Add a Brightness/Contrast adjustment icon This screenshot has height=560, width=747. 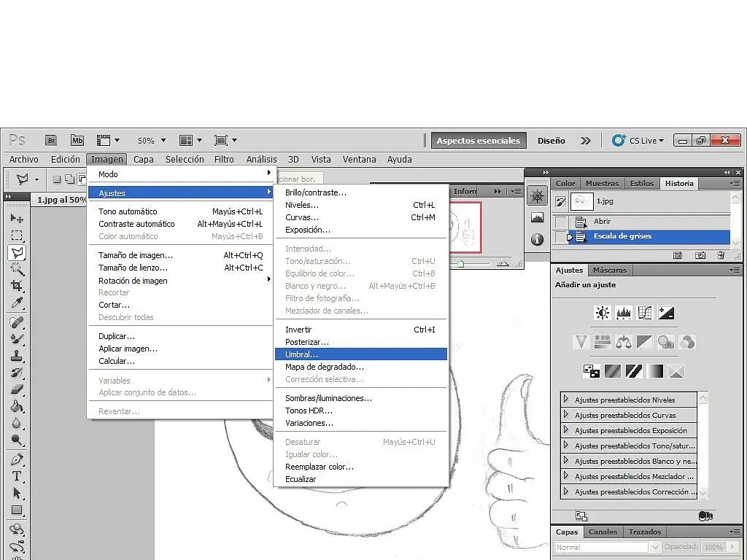click(x=602, y=313)
